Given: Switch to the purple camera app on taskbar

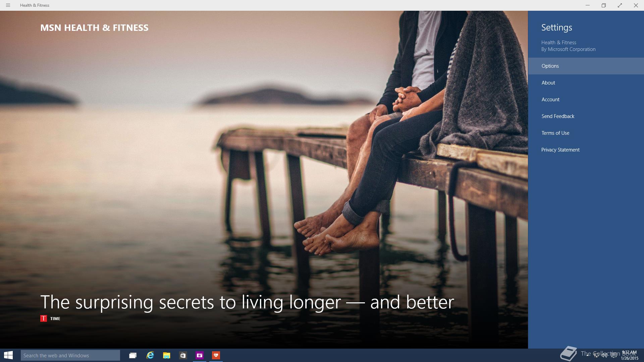Looking at the screenshot, I should click(200, 355).
